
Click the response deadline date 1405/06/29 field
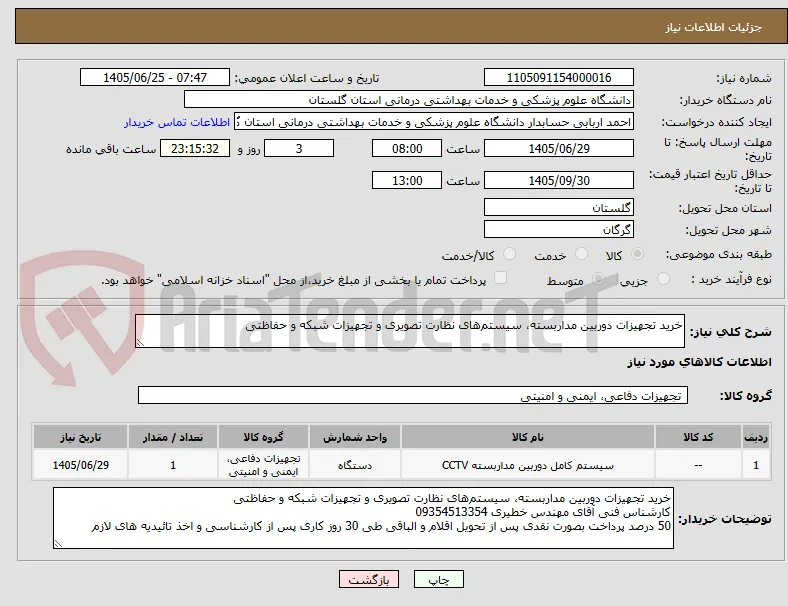(x=559, y=148)
